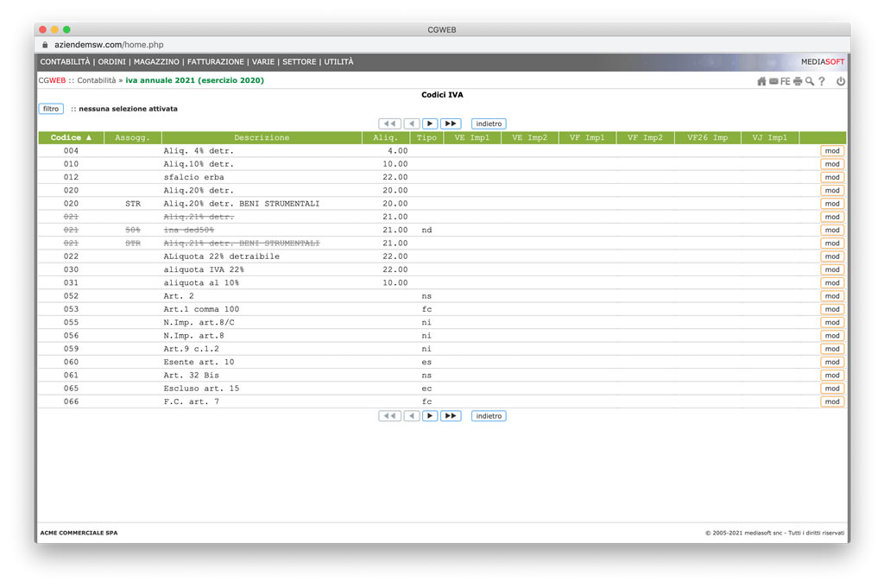Click the Aliq. column header

click(x=385, y=137)
